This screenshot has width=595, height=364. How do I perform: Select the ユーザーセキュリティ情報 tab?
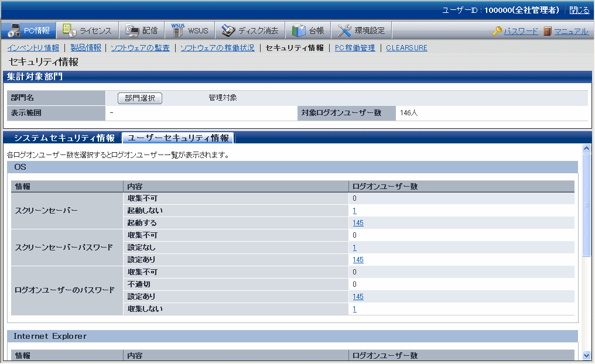click(178, 138)
